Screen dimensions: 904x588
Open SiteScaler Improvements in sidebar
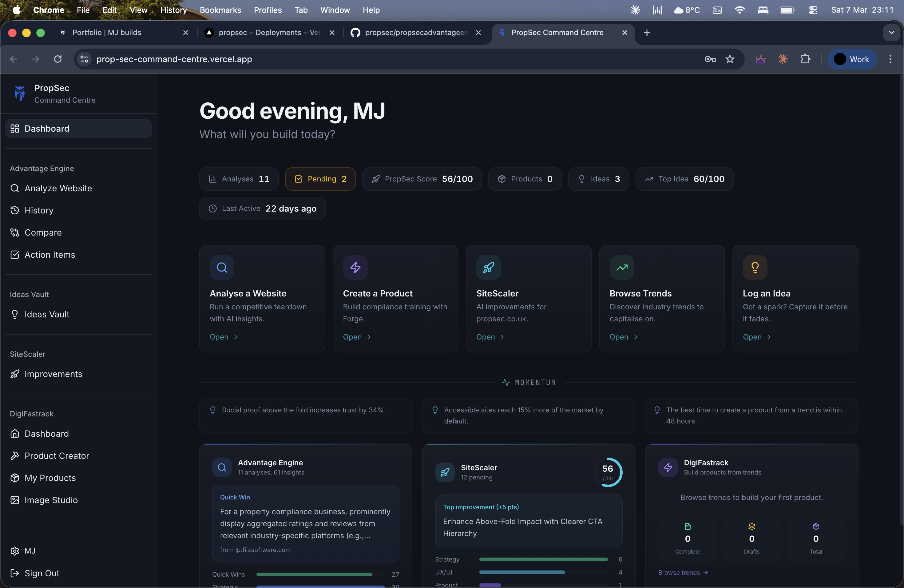click(78, 374)
